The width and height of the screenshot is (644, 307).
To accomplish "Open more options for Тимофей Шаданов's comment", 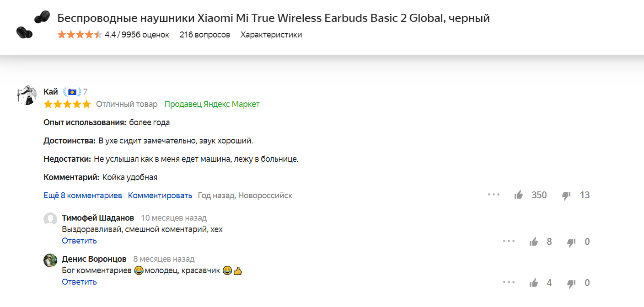I will (x=509, y=241).
